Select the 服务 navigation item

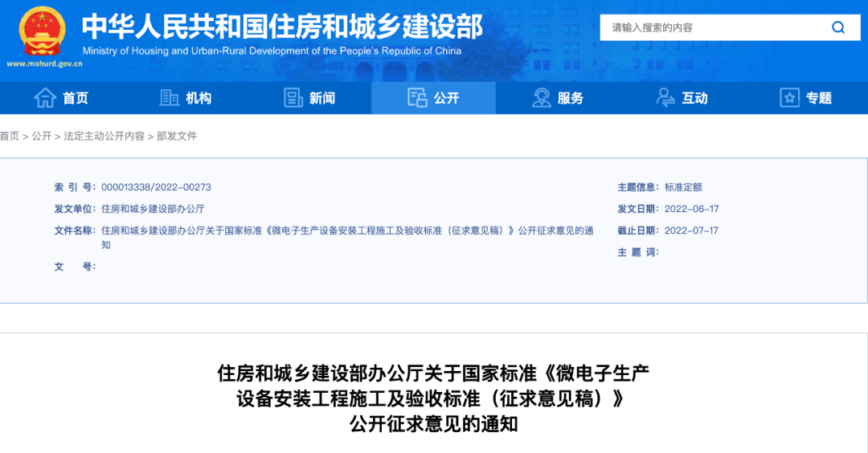point(571,98)
